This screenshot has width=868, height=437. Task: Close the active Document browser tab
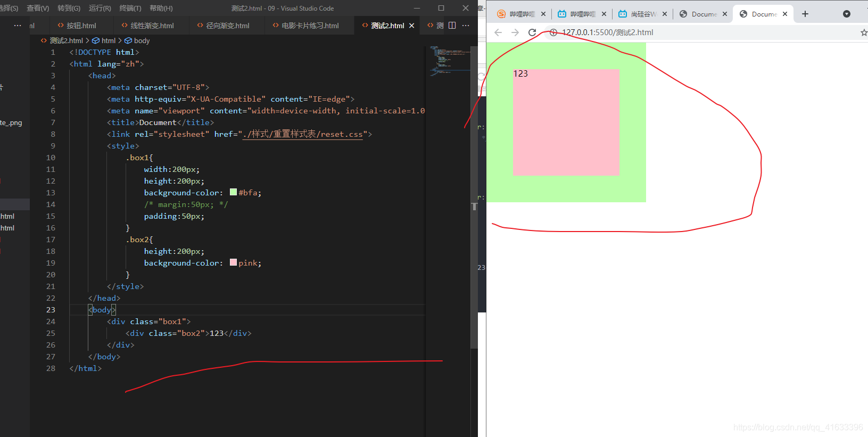coord(785,14)
